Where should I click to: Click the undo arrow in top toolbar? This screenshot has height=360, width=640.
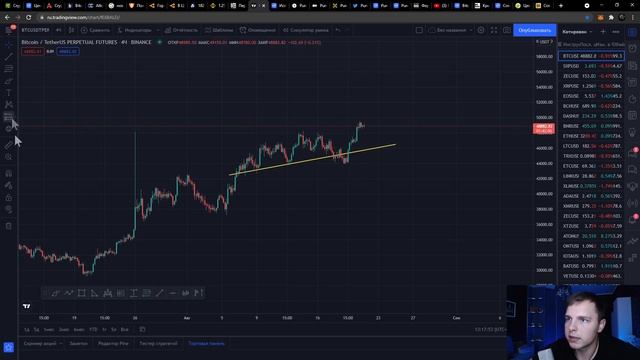(338, 30)
